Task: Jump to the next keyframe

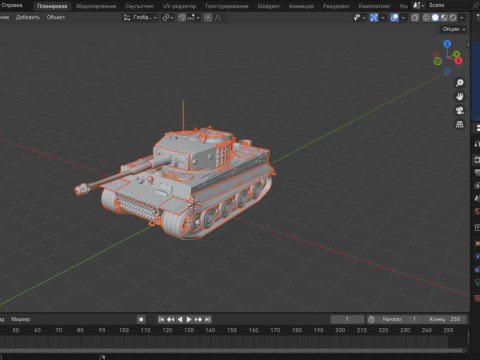Action: click(x=198, y=319)
